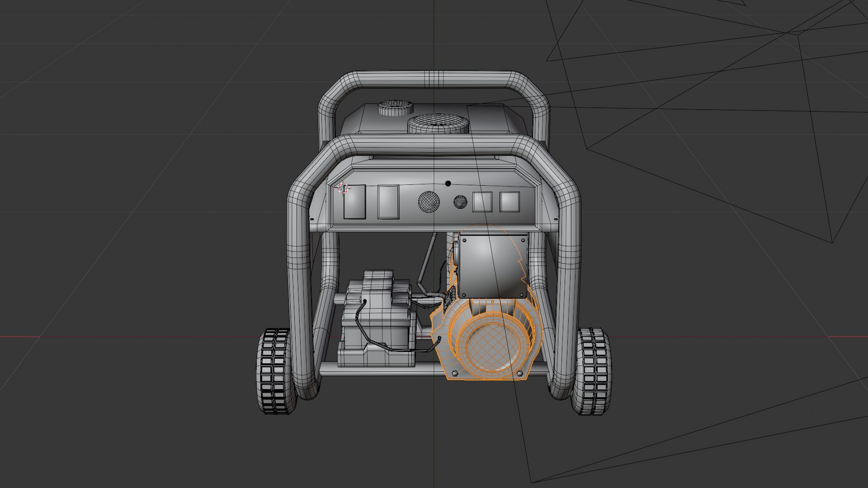Screen dimensions: 868x488
Task: Select the battery box mesh
Action: tap(377, 320)
